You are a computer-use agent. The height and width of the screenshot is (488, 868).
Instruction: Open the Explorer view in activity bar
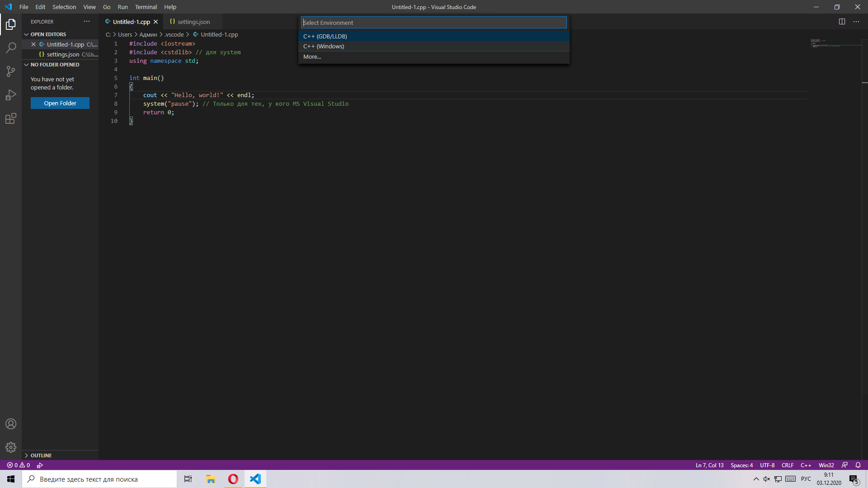click(11, 24)
